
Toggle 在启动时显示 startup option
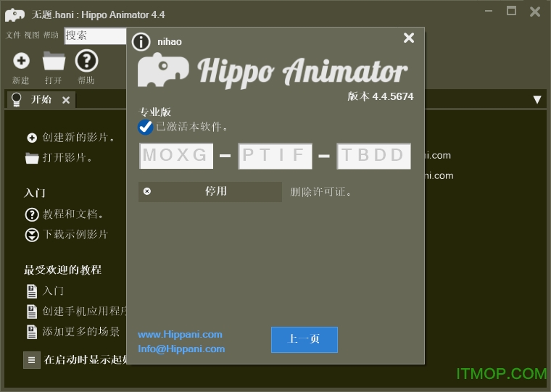pos(32,360)
